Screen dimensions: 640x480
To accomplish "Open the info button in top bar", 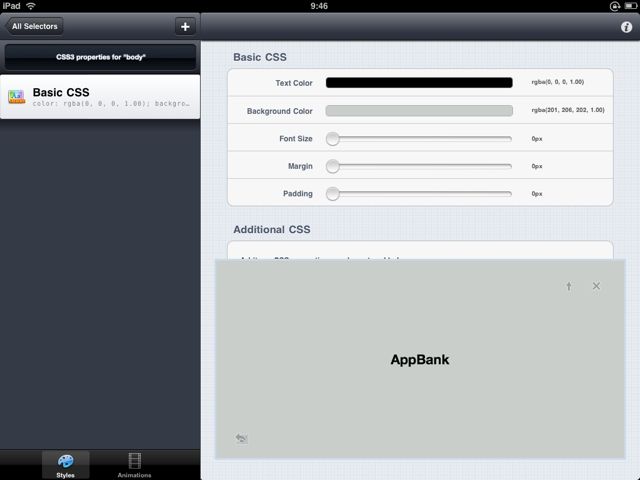I will tap(626, 27).
